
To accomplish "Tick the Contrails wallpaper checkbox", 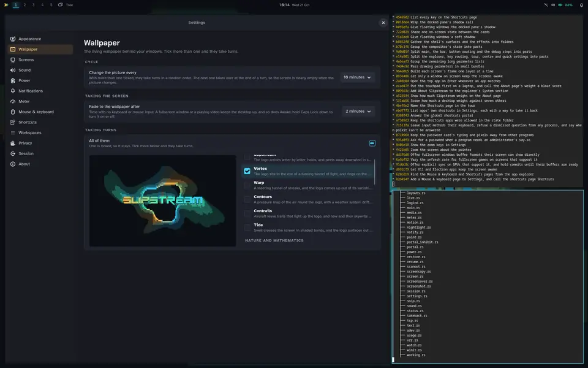I will pyautogui.click(x=247, y=213).
